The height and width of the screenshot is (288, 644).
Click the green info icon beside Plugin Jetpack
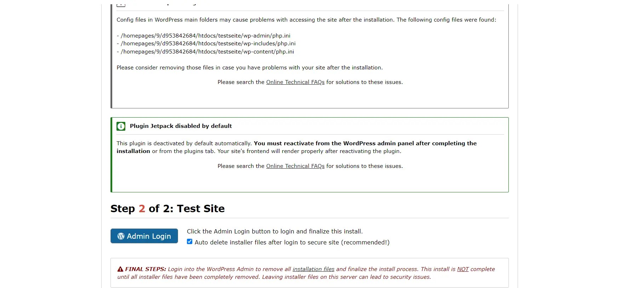coord(121,126)
